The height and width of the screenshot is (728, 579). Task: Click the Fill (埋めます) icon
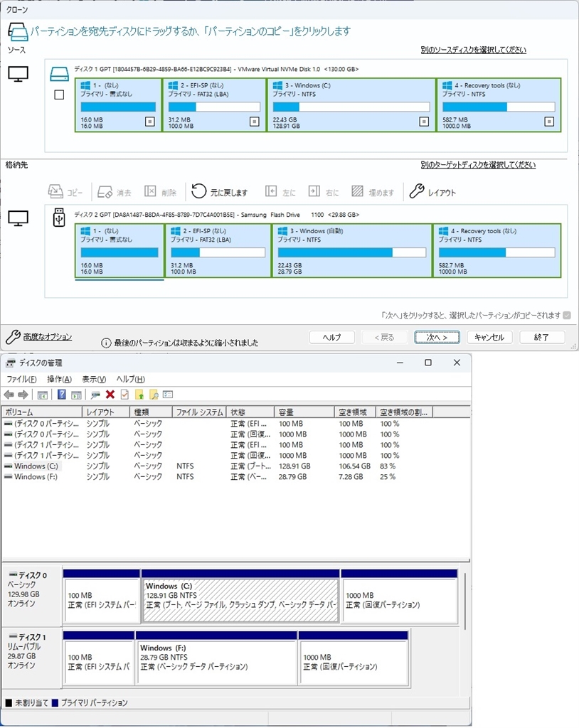[x=357, y=191]
